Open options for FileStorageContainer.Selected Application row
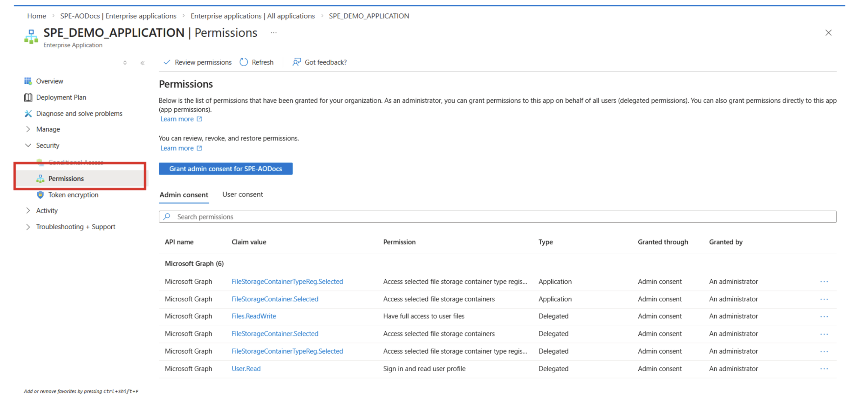The image size is (868, 401). pos(824,299)
